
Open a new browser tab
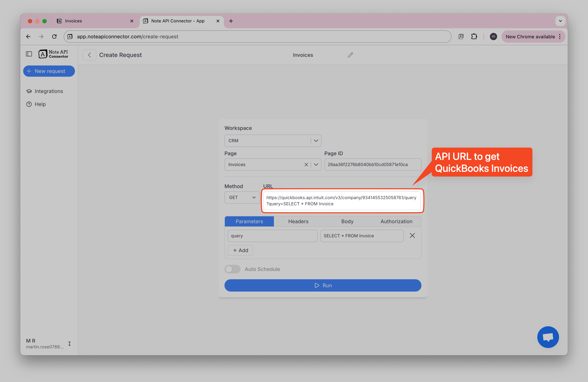[231, 21]
